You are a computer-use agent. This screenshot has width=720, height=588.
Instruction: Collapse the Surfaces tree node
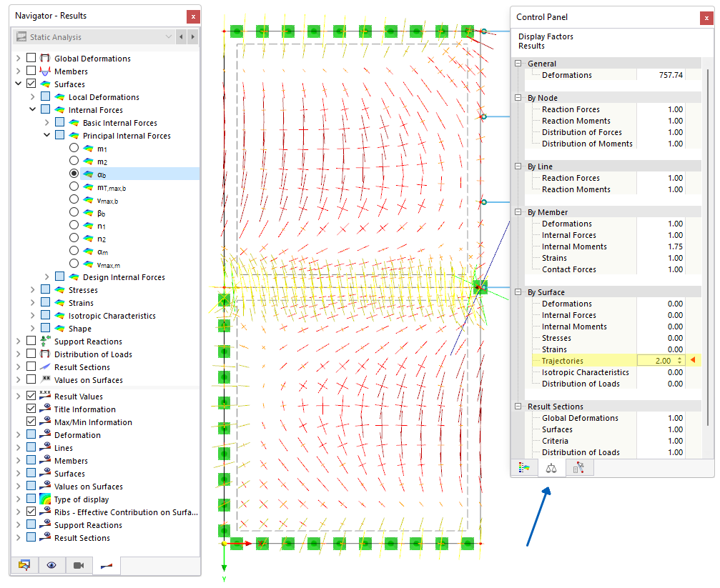[x=19, y=84]
